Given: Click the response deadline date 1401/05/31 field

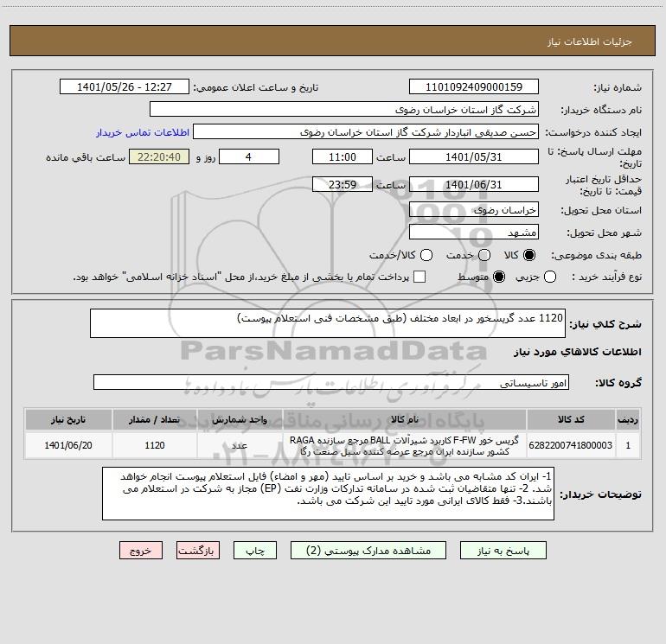Looking at the screenshot, I should [x=474, y=157].
